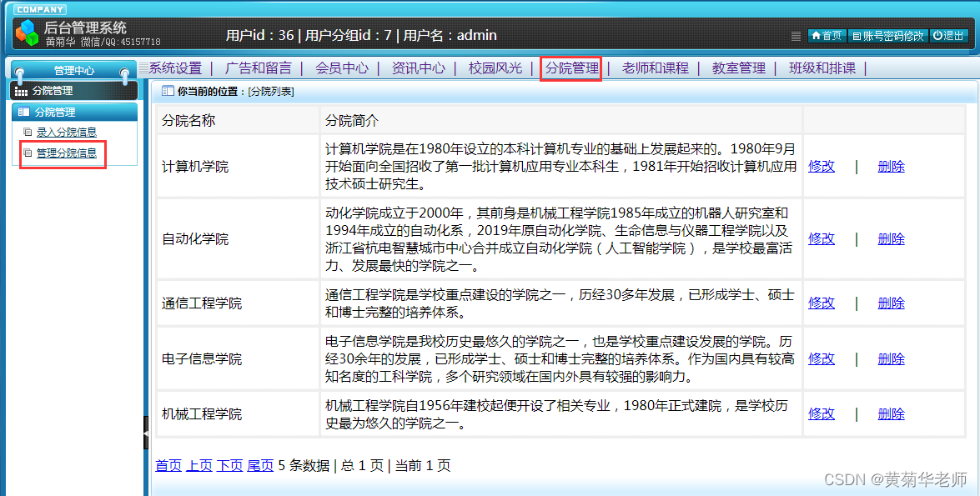Click 修改 for 计算机学院 row
The height and width of the screenshot is (496, 980).
[821, 166]
